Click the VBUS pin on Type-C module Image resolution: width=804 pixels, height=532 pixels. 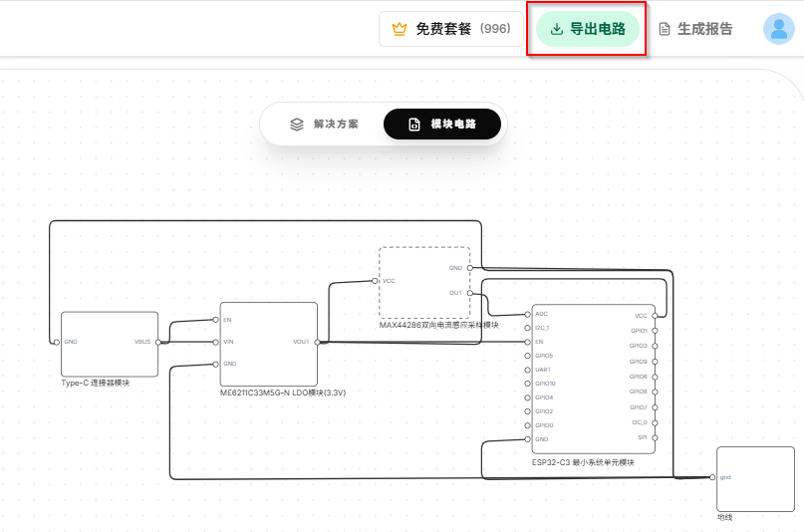158,343
